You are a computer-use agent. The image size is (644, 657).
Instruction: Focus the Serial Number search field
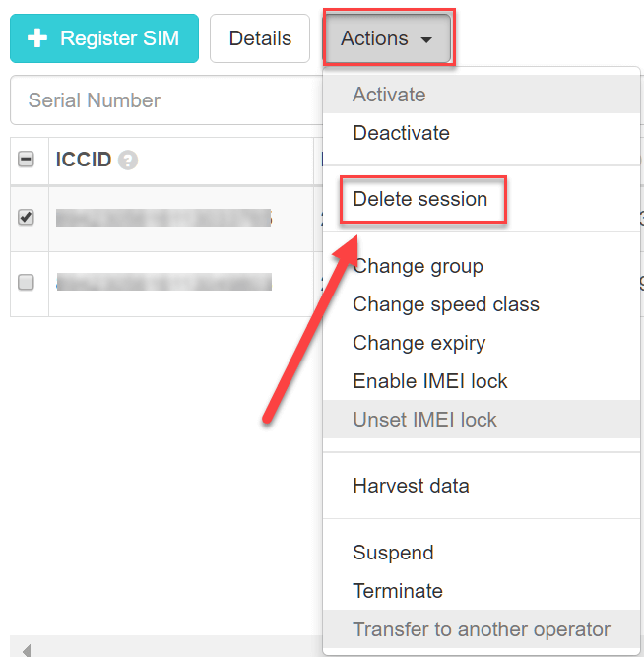[162, 100]
